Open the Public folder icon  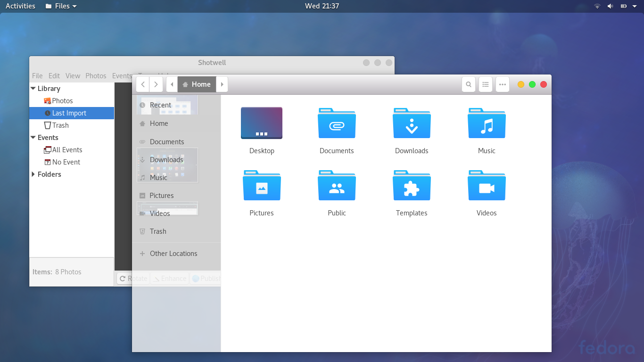pyautogui.click(x=337, y=186)
